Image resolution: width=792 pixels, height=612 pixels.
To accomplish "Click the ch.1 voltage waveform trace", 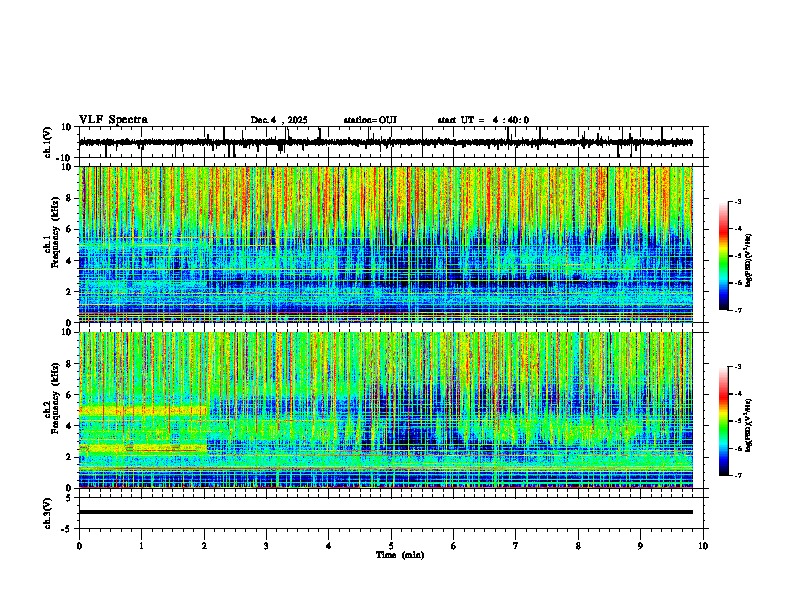I will pyautogui.click(x=385, y=143).
